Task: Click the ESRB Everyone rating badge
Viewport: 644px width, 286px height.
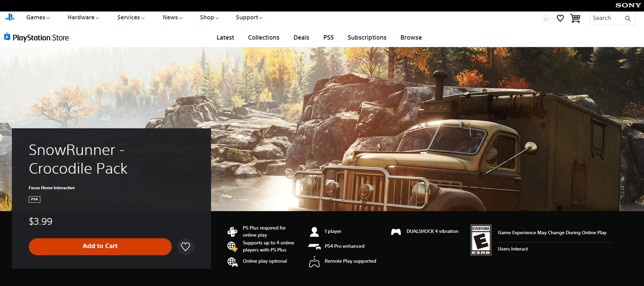Action: click(481, 240)
